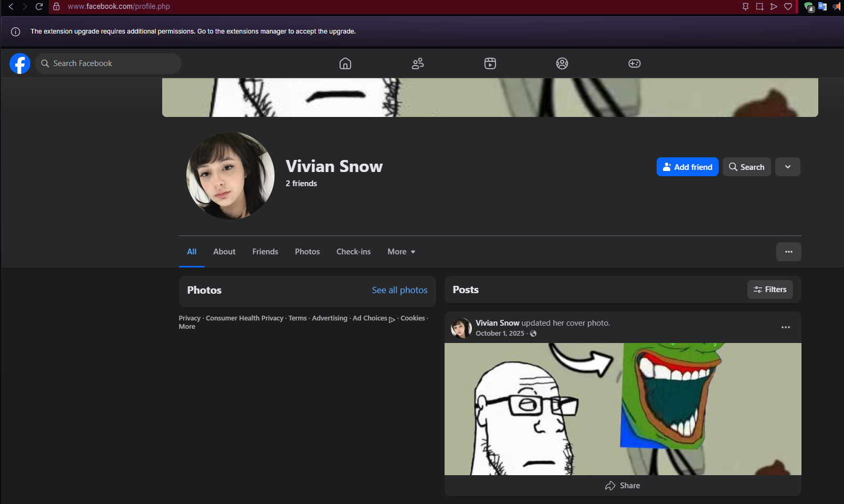Open the Gaming controller icon

pyautogui.click(x=635, y=63)
